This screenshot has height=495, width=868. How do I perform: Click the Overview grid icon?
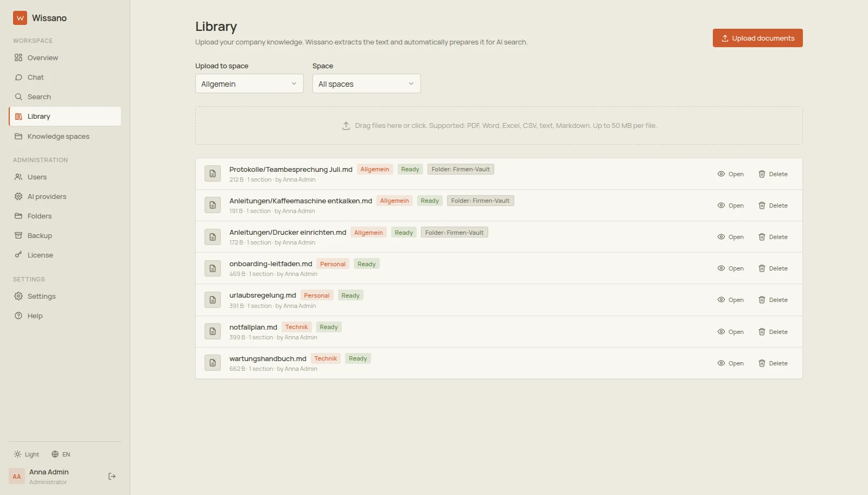18,57
